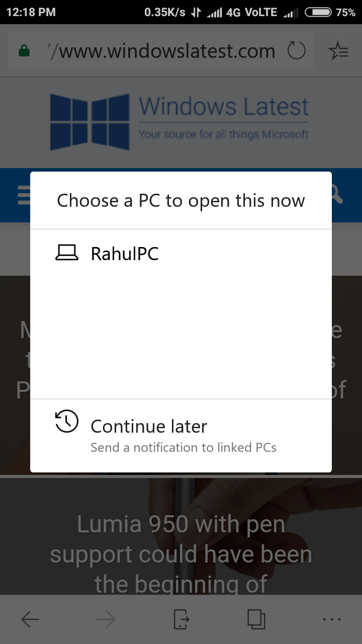The height and width of the screenshot is (644, 362).
Task: Reload the page with the refresh icon
Action: tap(296, 51)
